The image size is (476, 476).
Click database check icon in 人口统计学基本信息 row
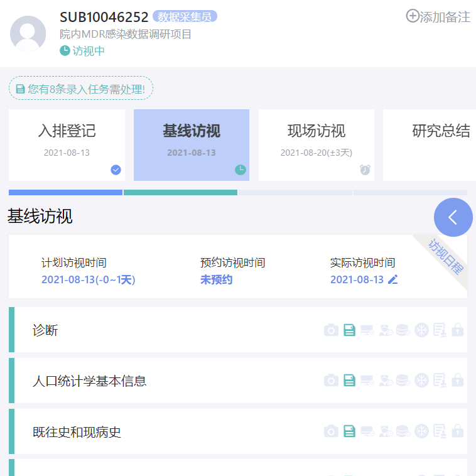coord(403,381)
